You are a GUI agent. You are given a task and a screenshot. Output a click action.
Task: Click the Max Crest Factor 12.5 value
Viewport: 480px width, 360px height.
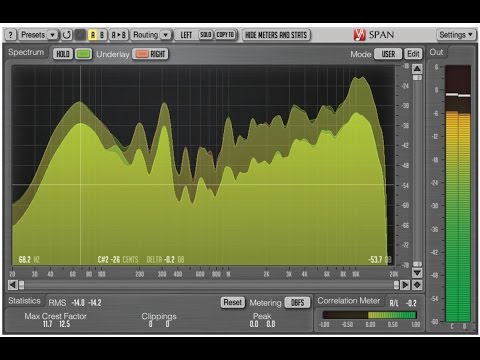click(x=65, y=324)
